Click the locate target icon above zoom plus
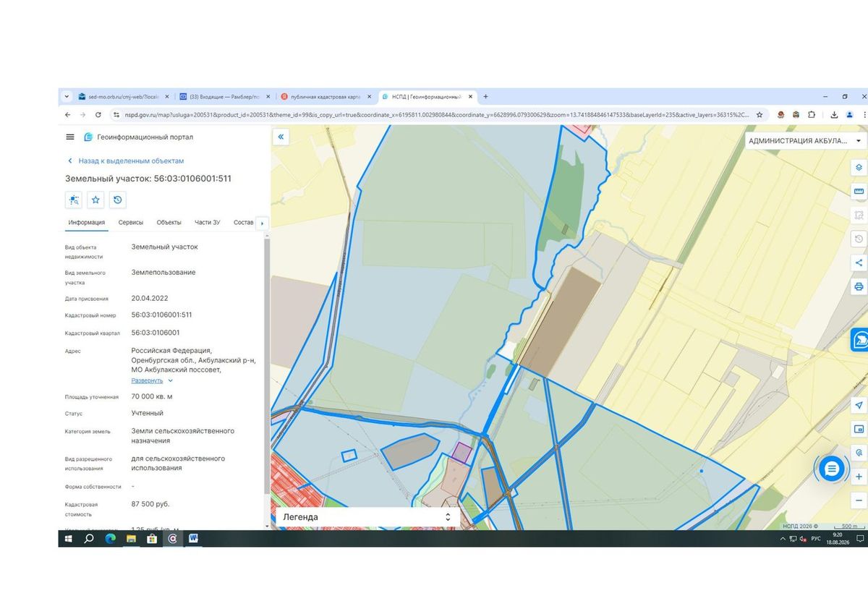 coord(859,453)
